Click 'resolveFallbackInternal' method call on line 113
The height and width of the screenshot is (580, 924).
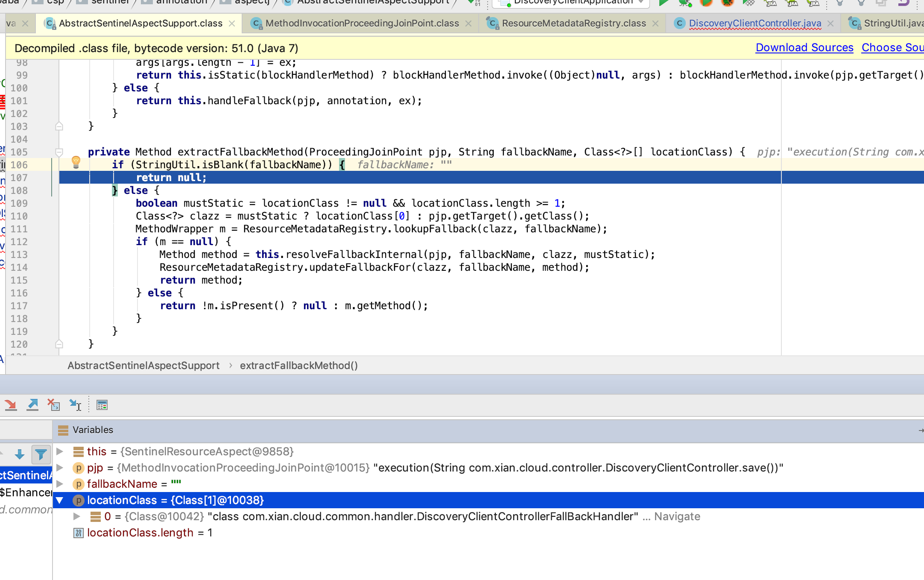[354, 255]
